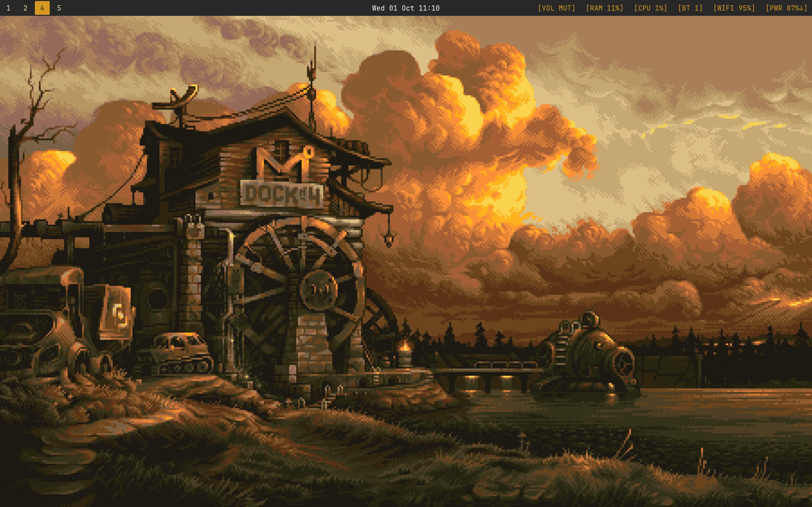Open the WIFI 95% network module
Screen dimensions: 812x507
point(734,8)
